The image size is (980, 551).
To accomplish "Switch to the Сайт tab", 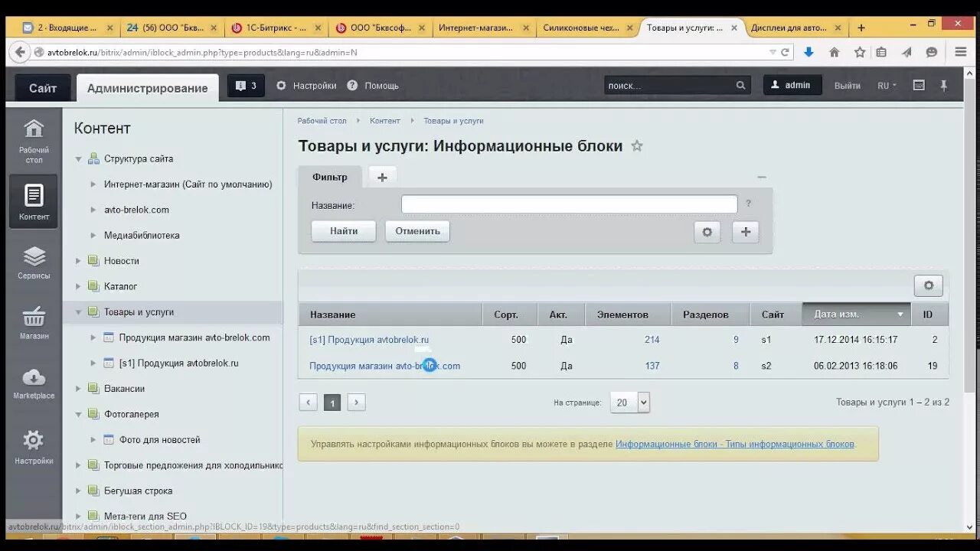I will coord(43,88).
